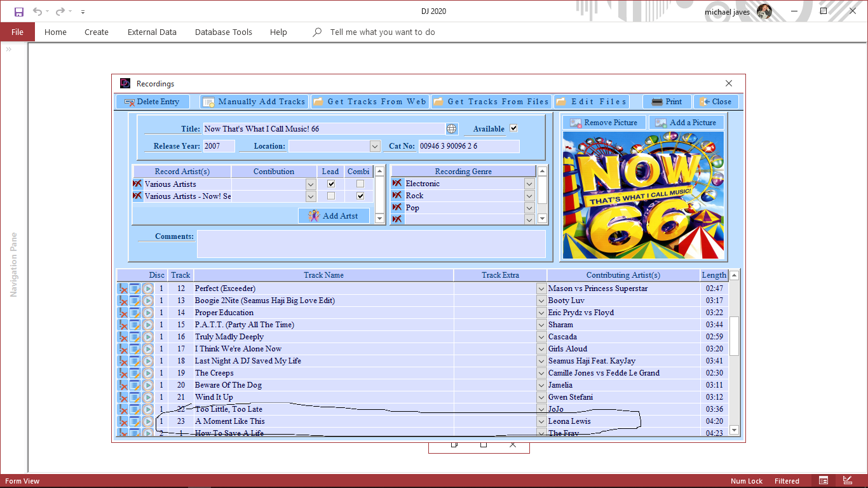This screenshot has height=488, width=868.
Task: Uncheck Lead for Various Artists
Action: (x=331, y=184)
